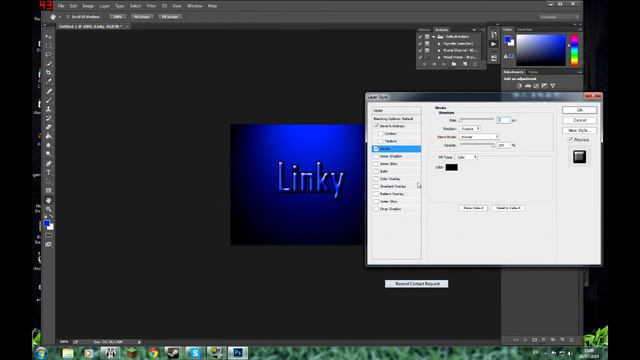Open the Layer menu
This screenshot has height=360, width=640.
(x=104, y=6)
